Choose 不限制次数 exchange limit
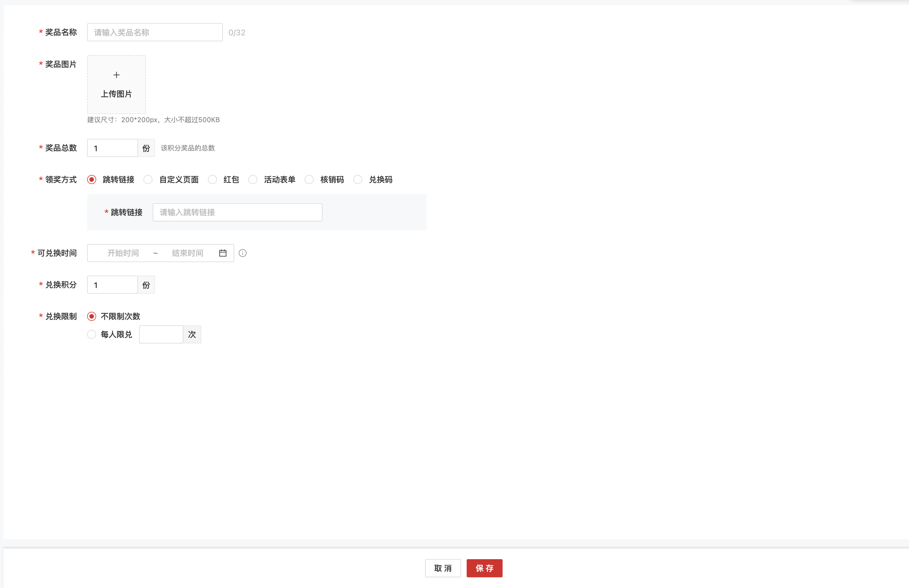The image size is (909, 588). [92, 316]
